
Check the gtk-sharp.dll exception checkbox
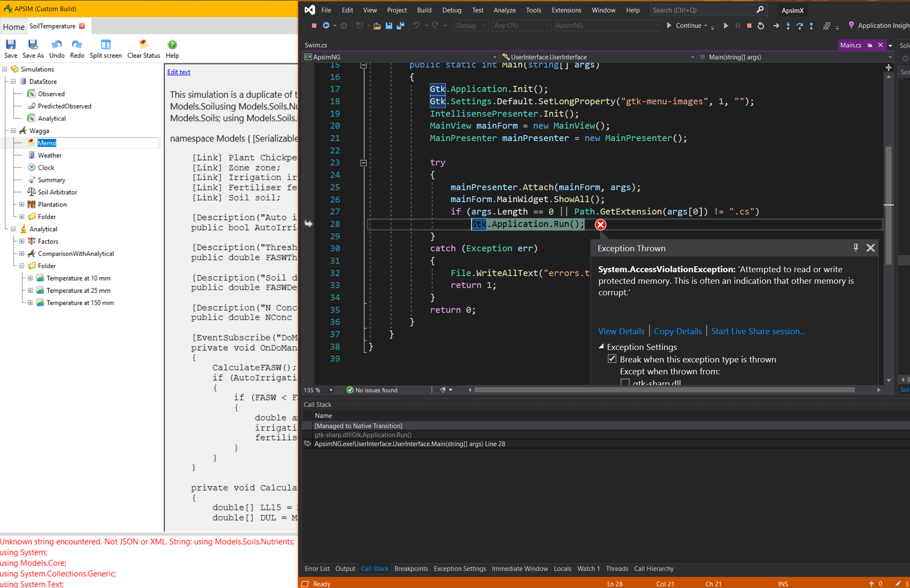(625, 382)
